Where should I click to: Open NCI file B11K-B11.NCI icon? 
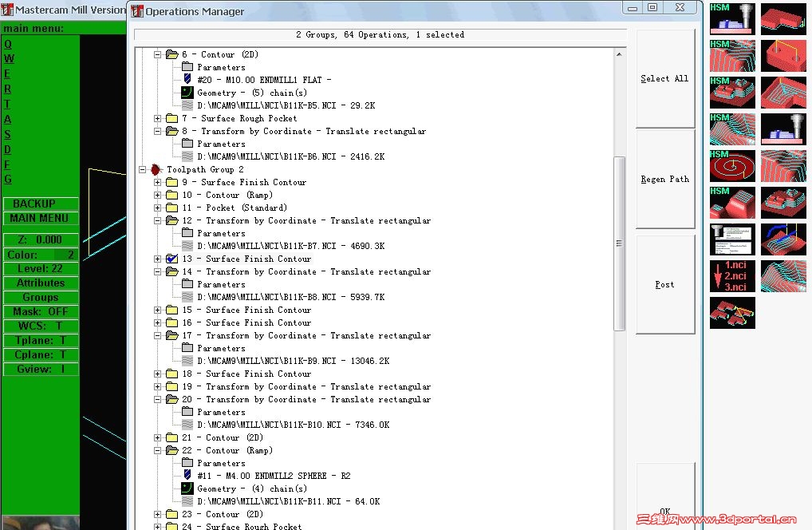[x=187, y=501]
